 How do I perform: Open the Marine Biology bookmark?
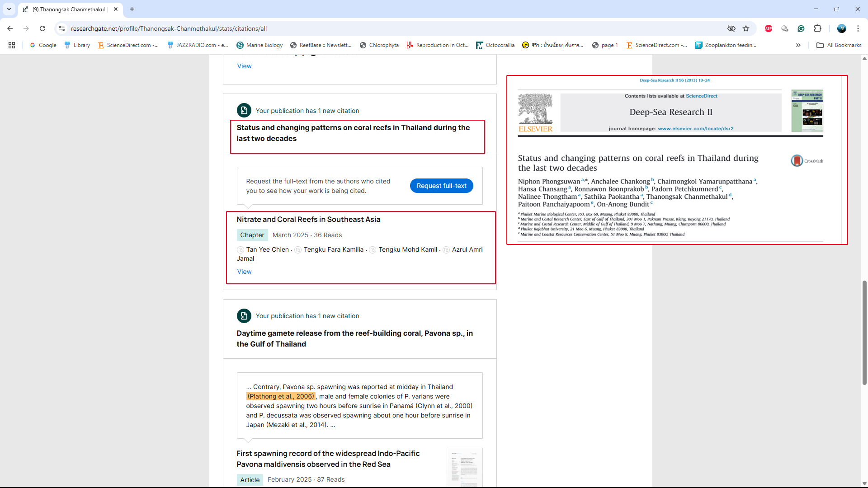click(259, 45)
